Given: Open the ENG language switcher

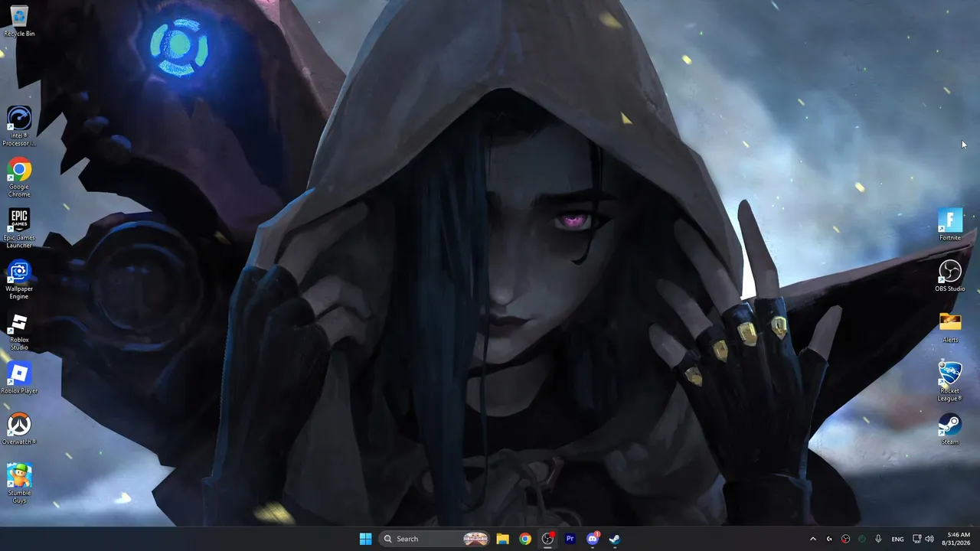Looking at the screenshot, I should (897, 539).
